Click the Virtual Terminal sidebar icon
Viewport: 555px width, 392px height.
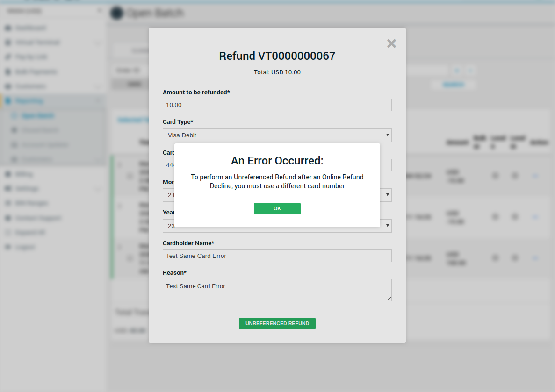coord(7,43)
